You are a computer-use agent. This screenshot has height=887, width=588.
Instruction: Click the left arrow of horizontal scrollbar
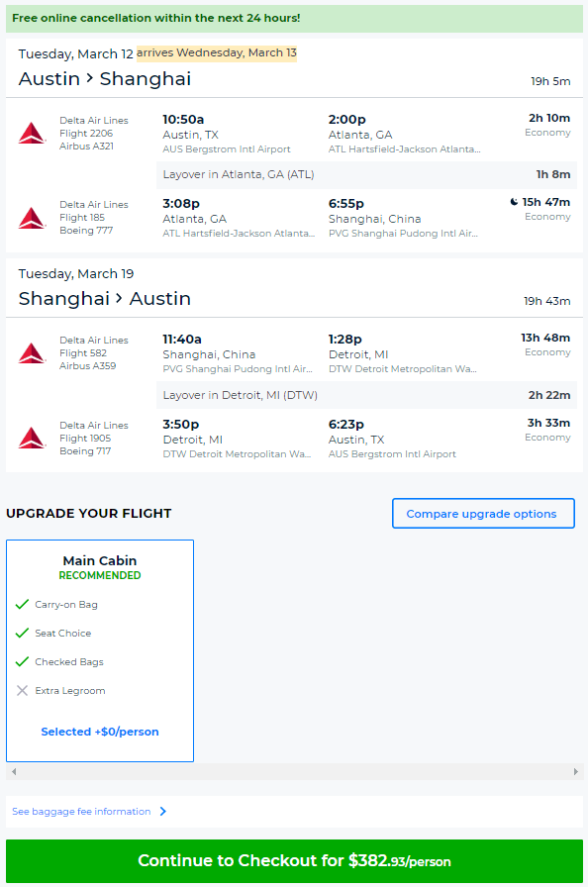(x=14, y=771)
